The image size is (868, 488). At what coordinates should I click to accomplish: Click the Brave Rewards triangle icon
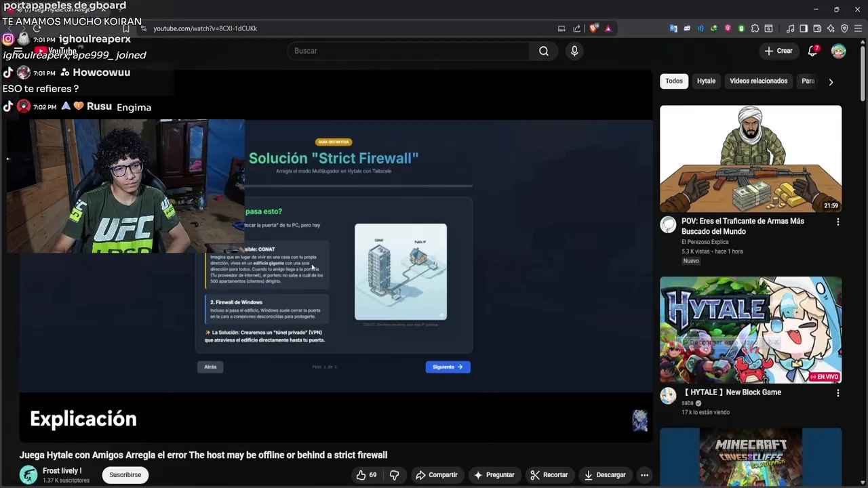pyautogui.click(x=608, y=28)
